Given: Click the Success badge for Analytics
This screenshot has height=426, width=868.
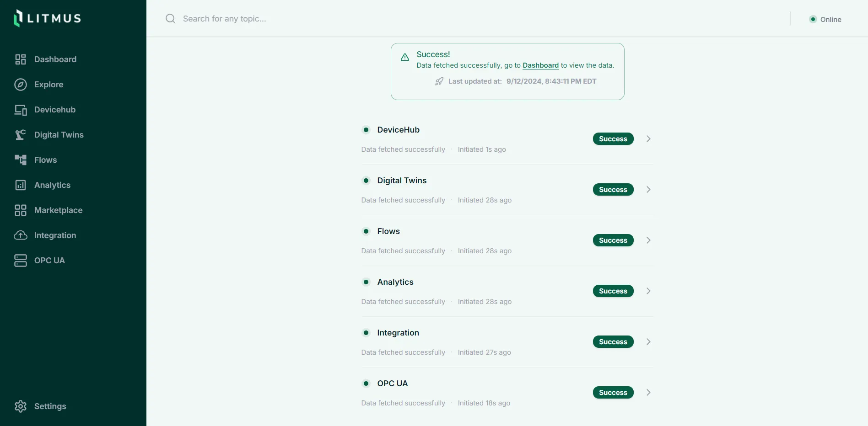Looking at the screenshot, I should pos(613,291).
